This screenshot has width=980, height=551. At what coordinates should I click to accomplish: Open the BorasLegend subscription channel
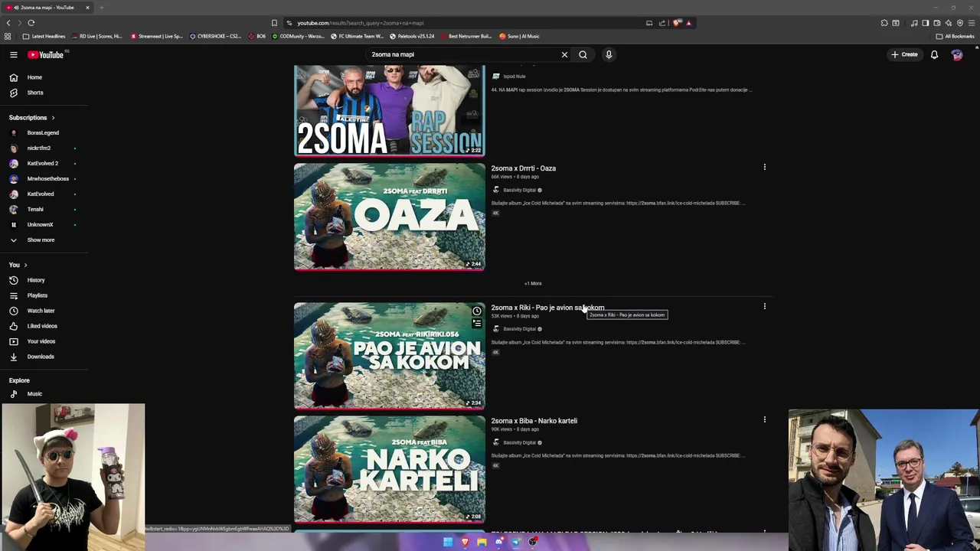click(44, 132)
